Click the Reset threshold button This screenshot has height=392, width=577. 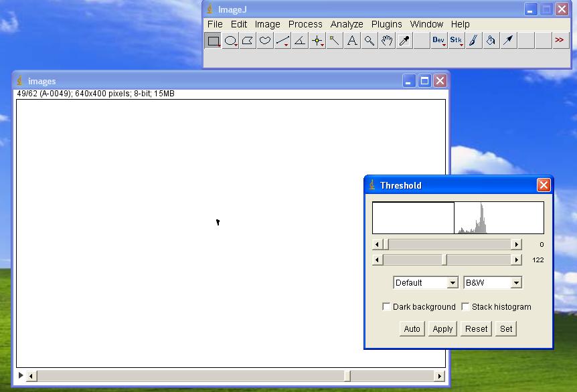tap(476, 328)
